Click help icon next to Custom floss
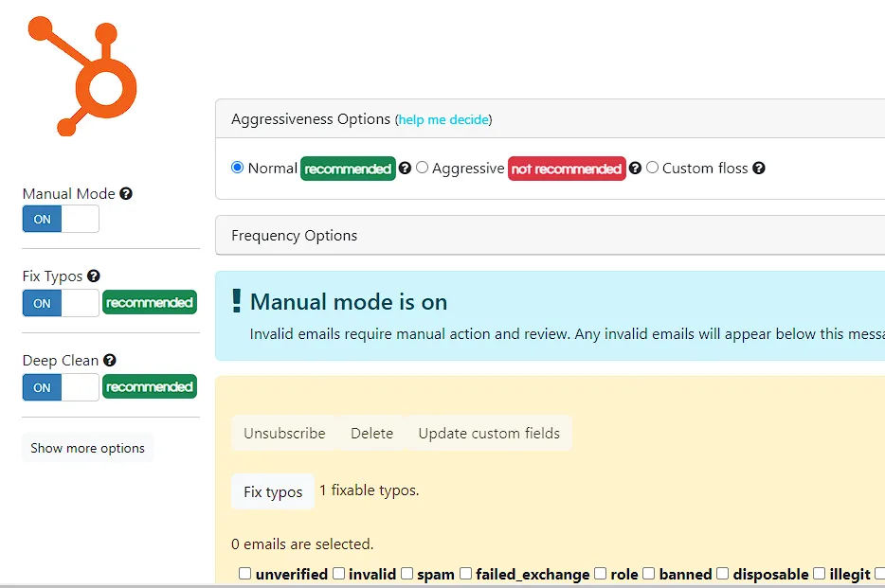The image size is (885, 588). [759, 168]
